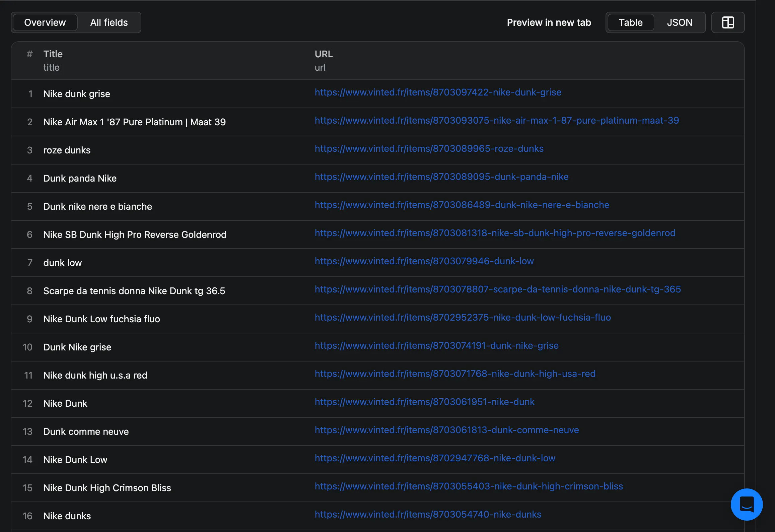Select the title 'Dunk Nike grise'
The width and height of the screenshot is (775, 532).
click(x=77, y=347)
